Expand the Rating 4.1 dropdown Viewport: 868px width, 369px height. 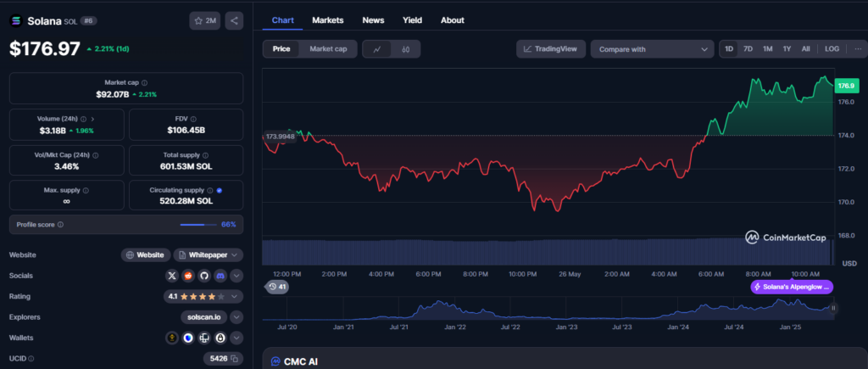pyautogui.click(x=203, y=296)
